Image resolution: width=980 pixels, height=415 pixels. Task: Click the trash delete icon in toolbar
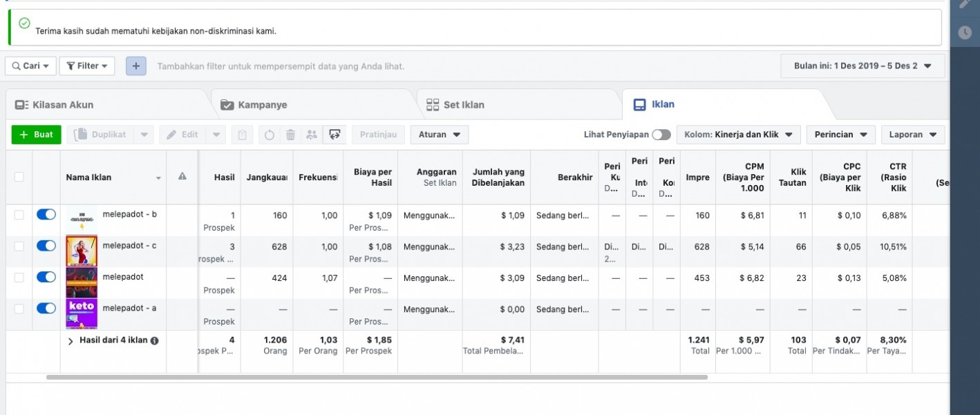(x=290, y=135)
